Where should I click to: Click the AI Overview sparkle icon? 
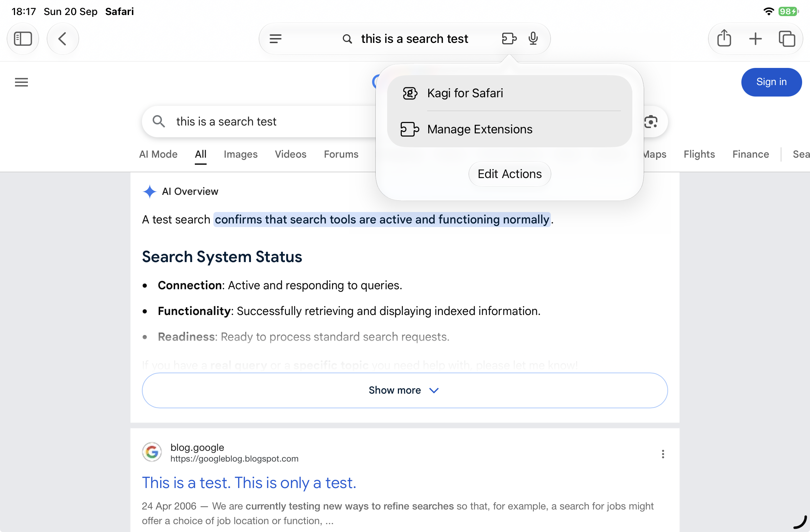[149, 192]
